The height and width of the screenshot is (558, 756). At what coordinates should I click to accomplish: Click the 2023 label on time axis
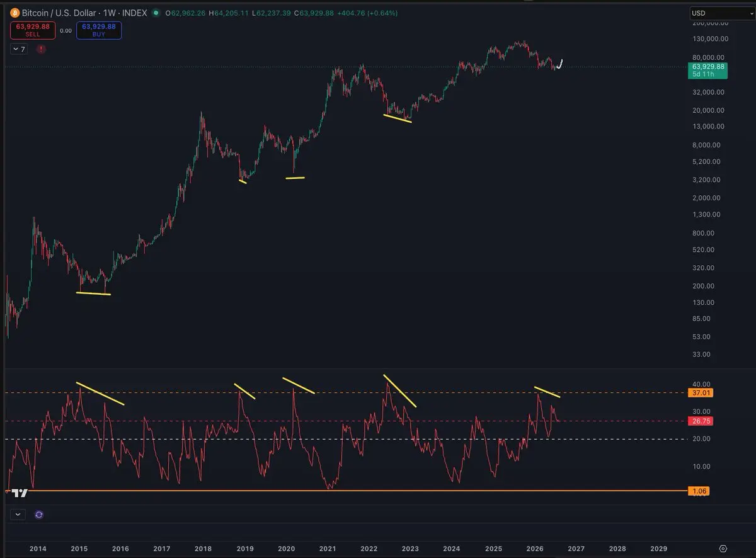pyautogui.click(x=410, y=549)
